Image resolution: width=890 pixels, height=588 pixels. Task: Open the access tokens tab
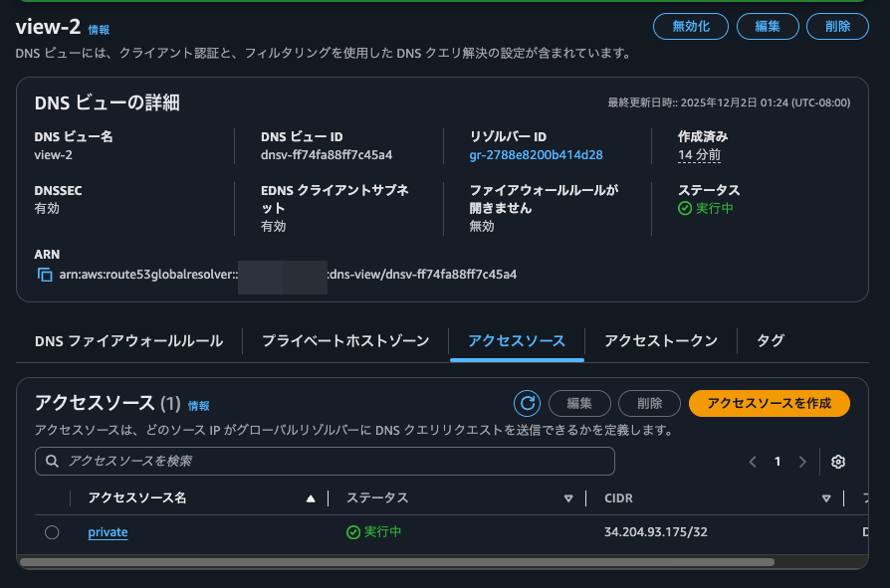[661, 340]
